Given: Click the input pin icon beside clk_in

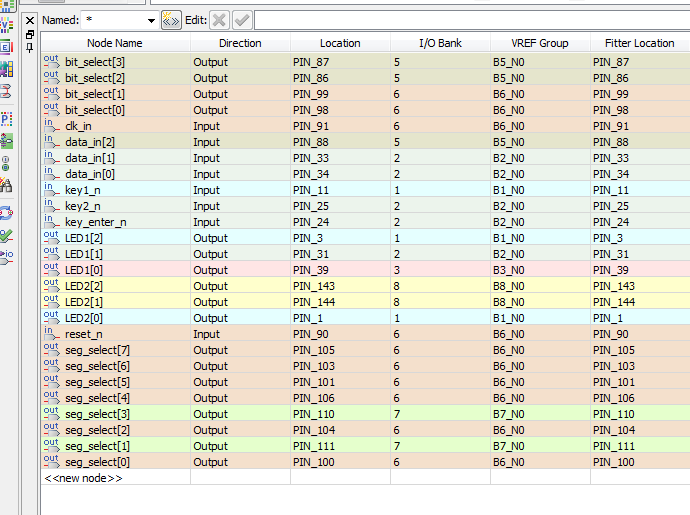Looking at the screenshot, I should 51,126.
